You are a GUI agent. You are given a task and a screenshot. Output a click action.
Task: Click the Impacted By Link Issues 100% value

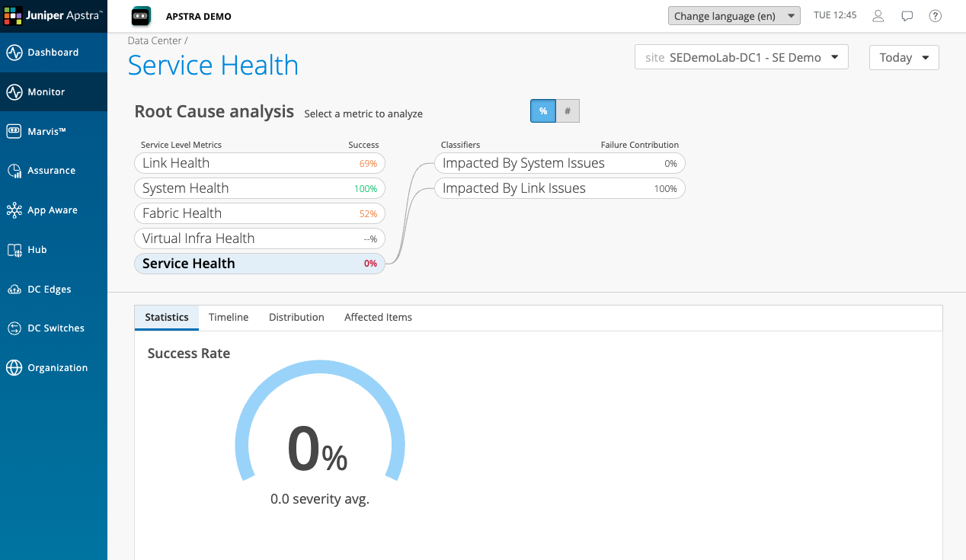pos(666,188)
